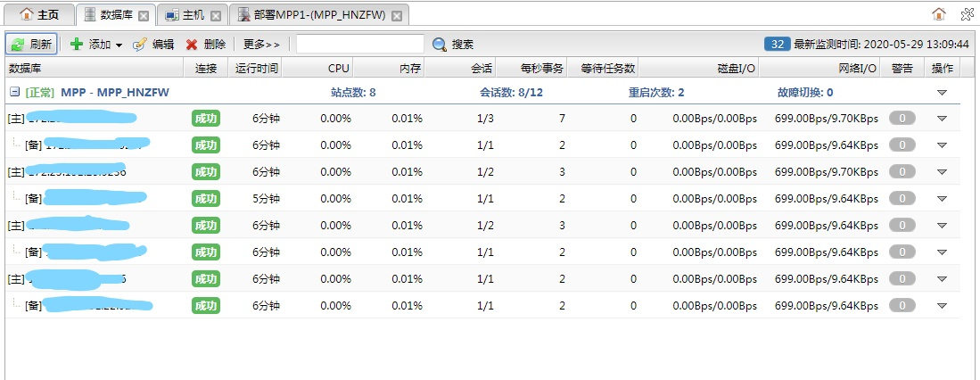Sort by the CPU column header
Screen dimensions: 980x380
point(317,68)
